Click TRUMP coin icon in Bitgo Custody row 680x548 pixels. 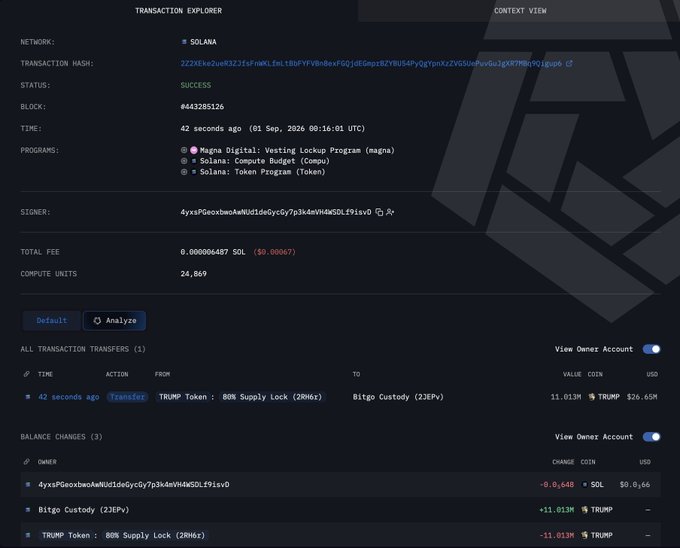click(585, 509)
